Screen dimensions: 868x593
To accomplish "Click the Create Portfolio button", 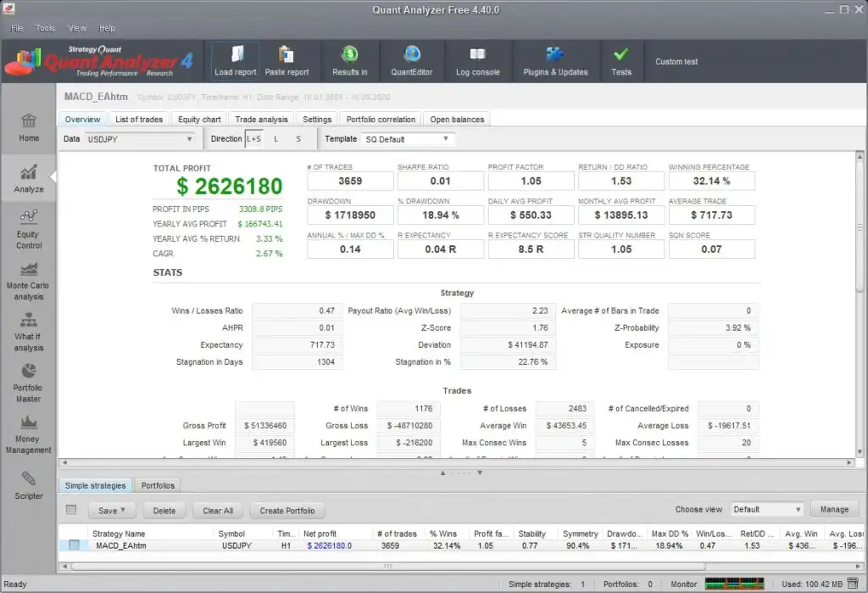I will pyautogui.click(x=287, y=511).
